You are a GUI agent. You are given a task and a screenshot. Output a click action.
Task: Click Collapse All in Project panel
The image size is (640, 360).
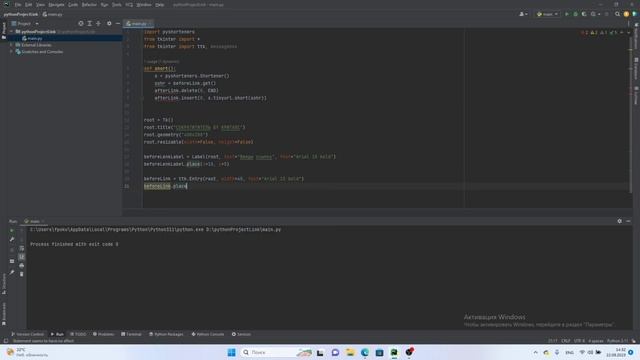point(98,24)
